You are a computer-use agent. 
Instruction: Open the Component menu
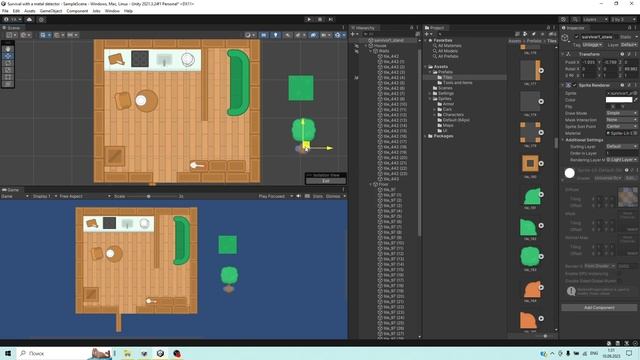click(77, 11)
